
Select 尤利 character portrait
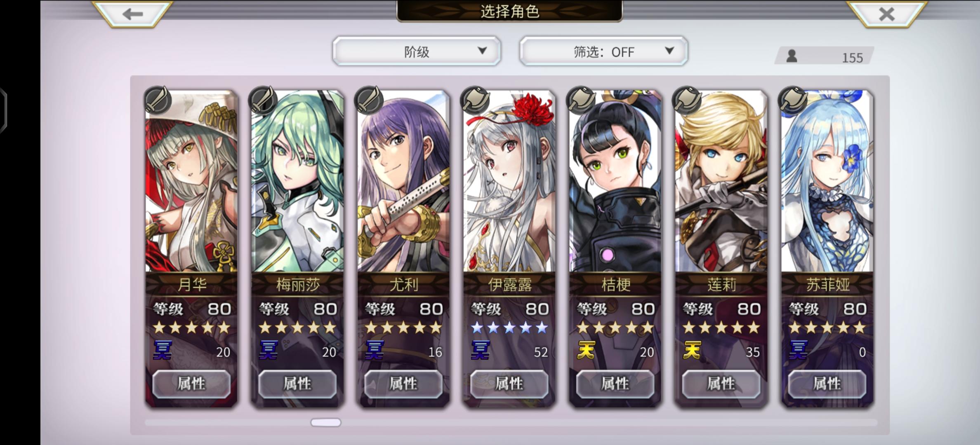(403, 181)
